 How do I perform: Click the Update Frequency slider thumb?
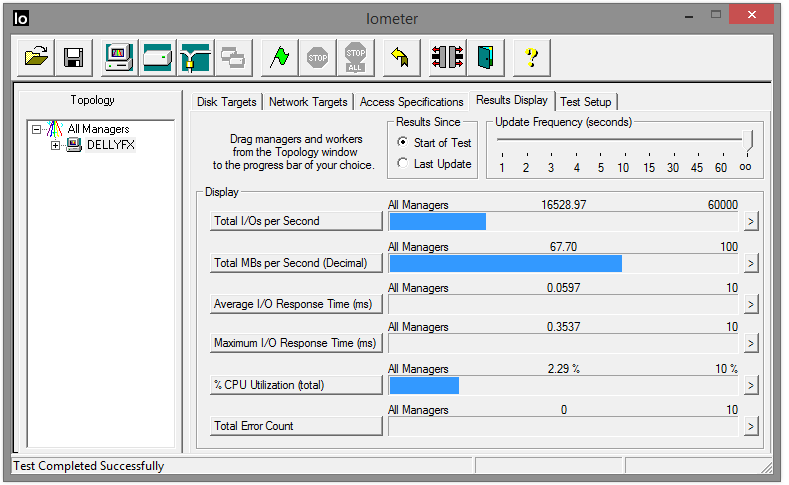[748, 140]
